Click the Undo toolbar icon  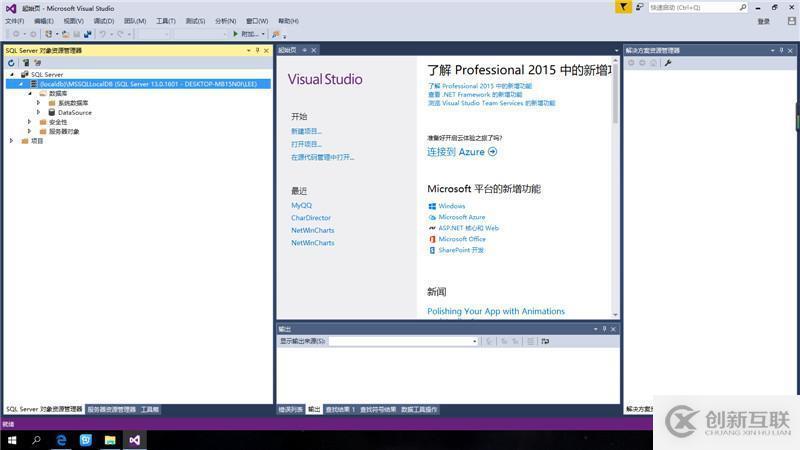pyautogui.click(x=103, y=34)
